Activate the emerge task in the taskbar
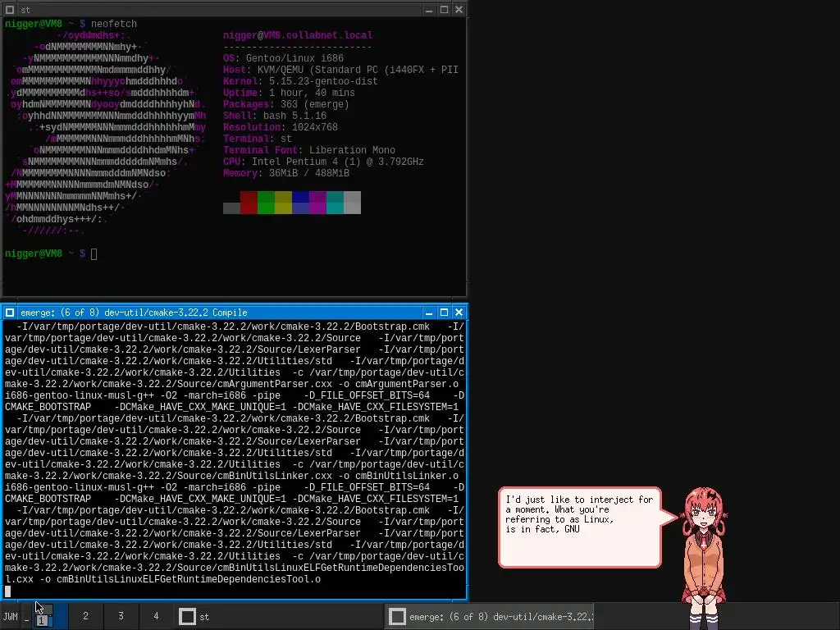840x630 pixels. [x=490, y=617]
